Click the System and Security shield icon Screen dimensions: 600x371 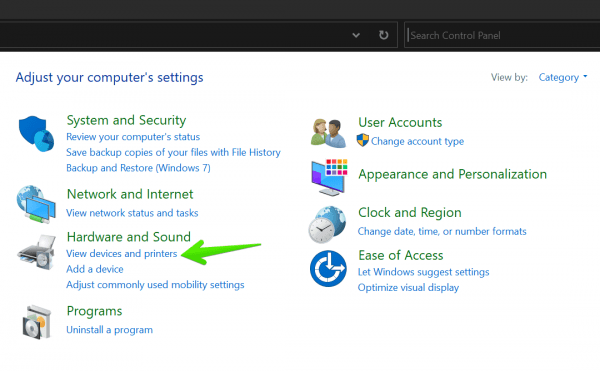36,133
